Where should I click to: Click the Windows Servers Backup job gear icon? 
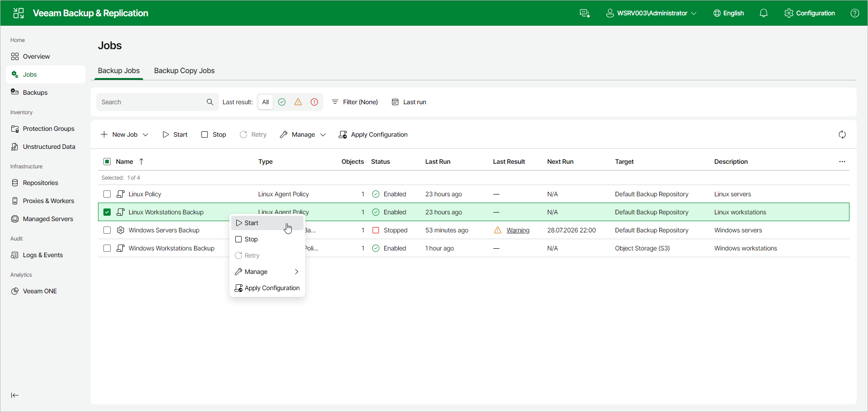point(121,230)
